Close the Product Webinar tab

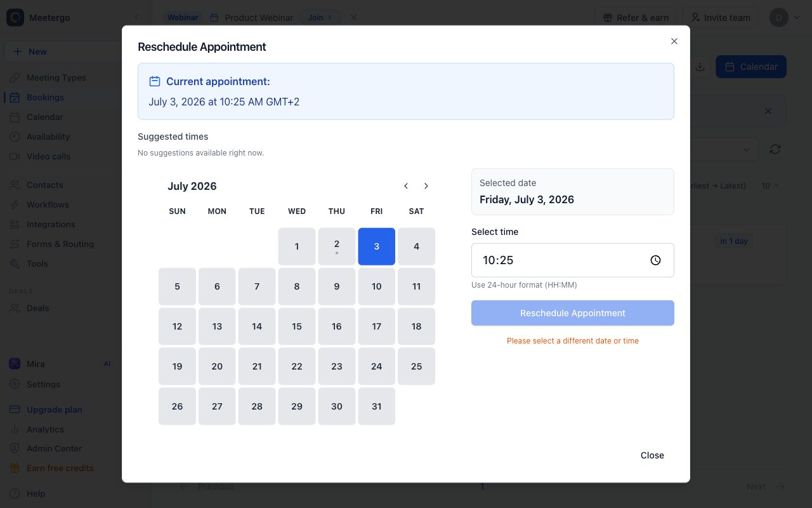[353, 18]
